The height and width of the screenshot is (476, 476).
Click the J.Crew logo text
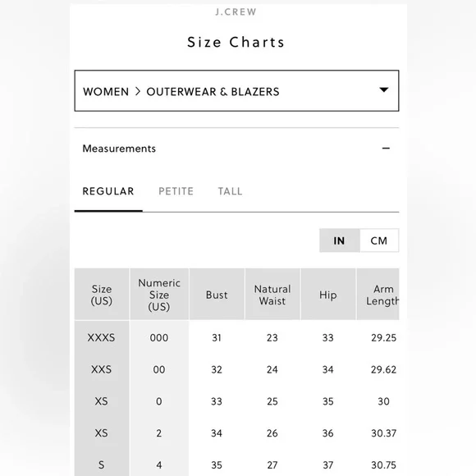coord(236,11)
